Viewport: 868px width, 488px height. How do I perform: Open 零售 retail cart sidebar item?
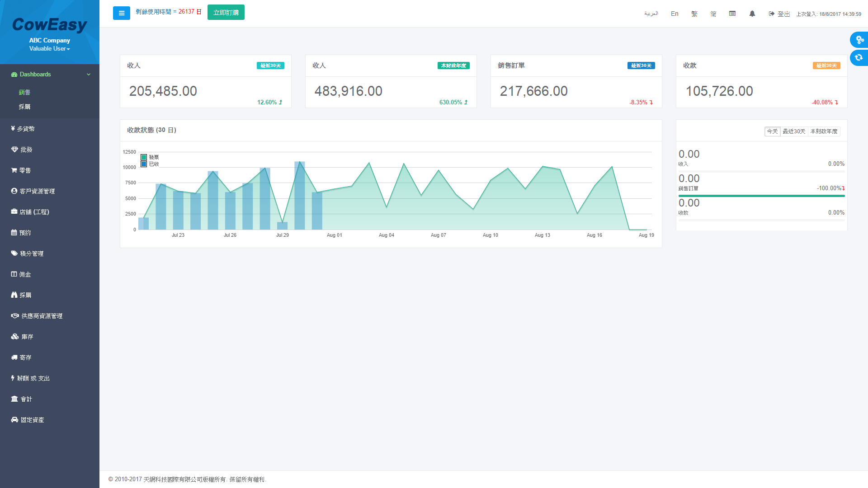point(25,170)
